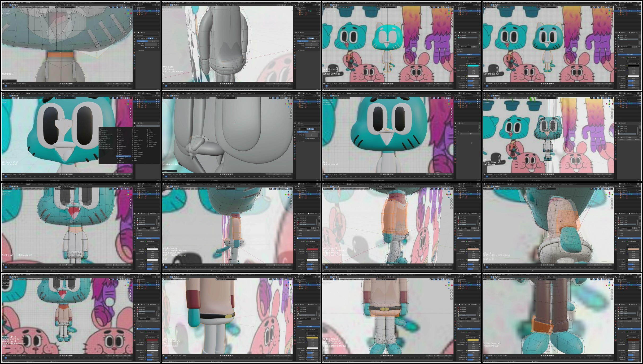Viewport: 643px width, 364px height.
Task: Select Subdivision Surface in the modifier menu
Action: (124, 156)
